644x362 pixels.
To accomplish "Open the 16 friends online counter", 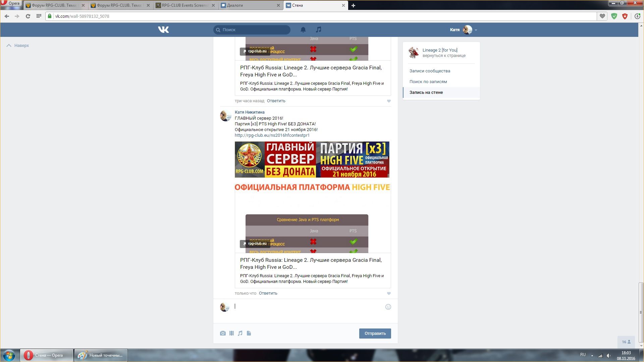I will pyautogui.click(x=626, y=342).
